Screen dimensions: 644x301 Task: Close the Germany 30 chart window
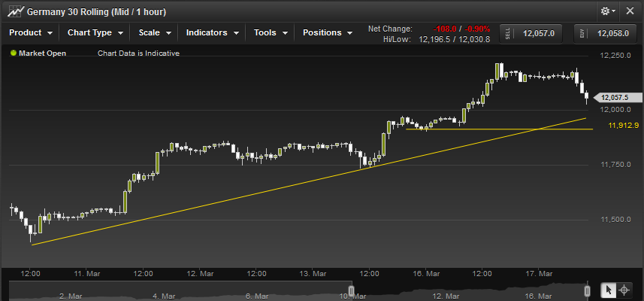tap(630, 11)
